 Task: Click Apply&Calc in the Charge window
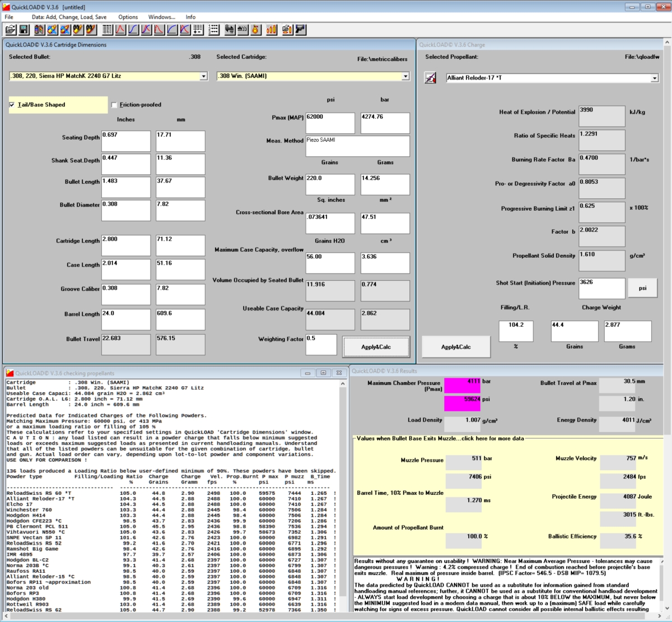pyautogui.click(x=456, y=347)
